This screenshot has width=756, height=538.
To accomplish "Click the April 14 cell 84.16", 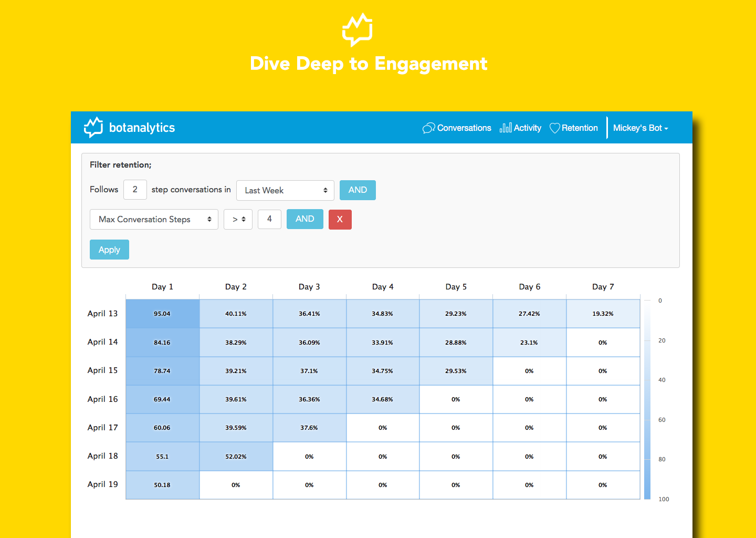I will click(162, 343).
